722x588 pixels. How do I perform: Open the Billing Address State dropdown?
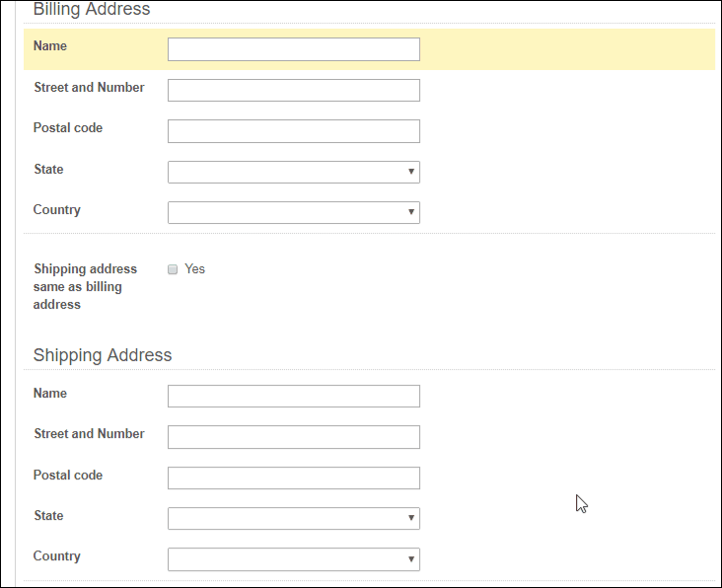(x=293, y=173)
